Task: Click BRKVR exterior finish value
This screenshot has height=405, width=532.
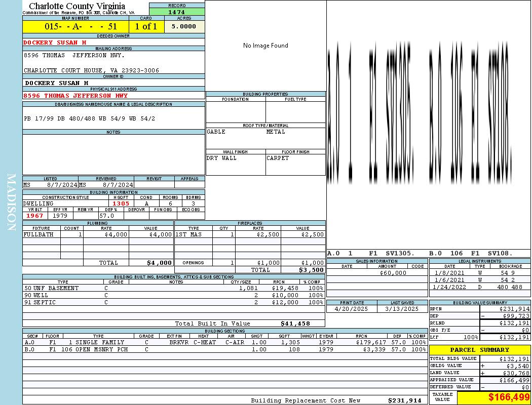Action: pyautogui.click(x=179, y=342)
